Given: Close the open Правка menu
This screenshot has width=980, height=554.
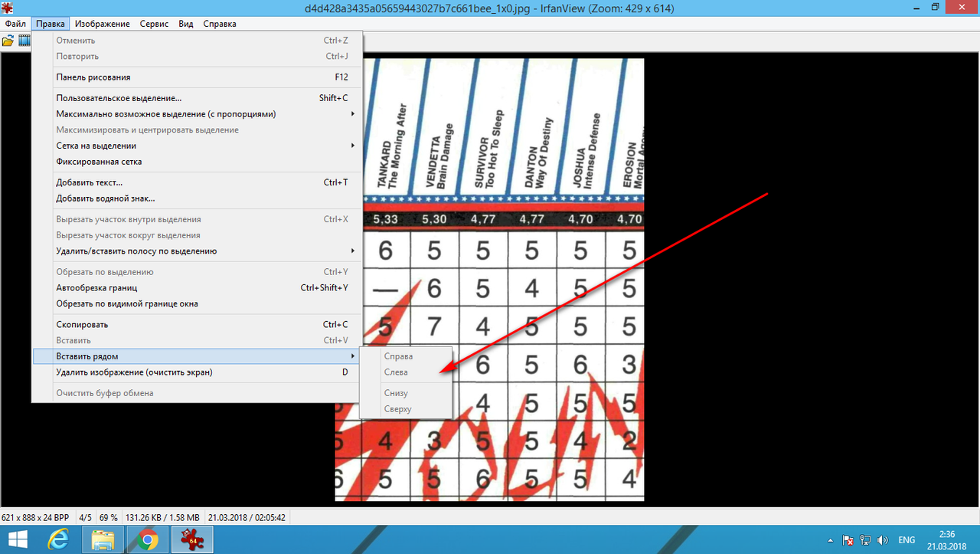Looking at the screenshot, I should [x=51, y=24].
